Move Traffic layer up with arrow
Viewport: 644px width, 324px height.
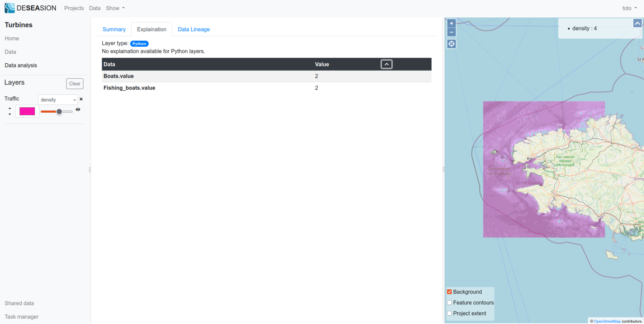10,108
